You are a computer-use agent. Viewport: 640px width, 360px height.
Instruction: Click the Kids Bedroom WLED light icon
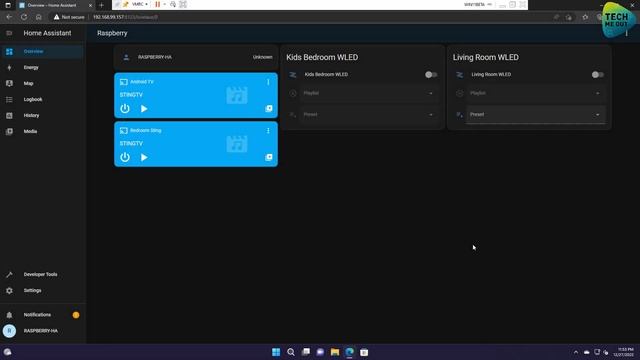pos(293,75)
